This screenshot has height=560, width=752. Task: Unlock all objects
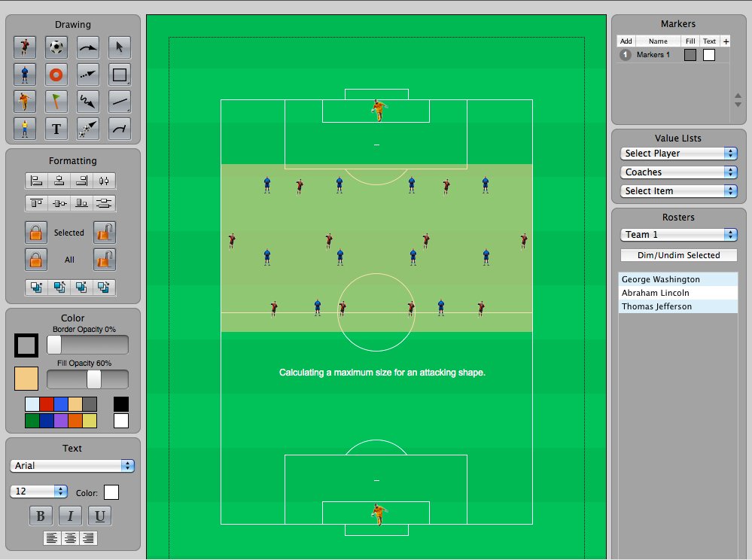pyautogui.click(x=105, y=260)
